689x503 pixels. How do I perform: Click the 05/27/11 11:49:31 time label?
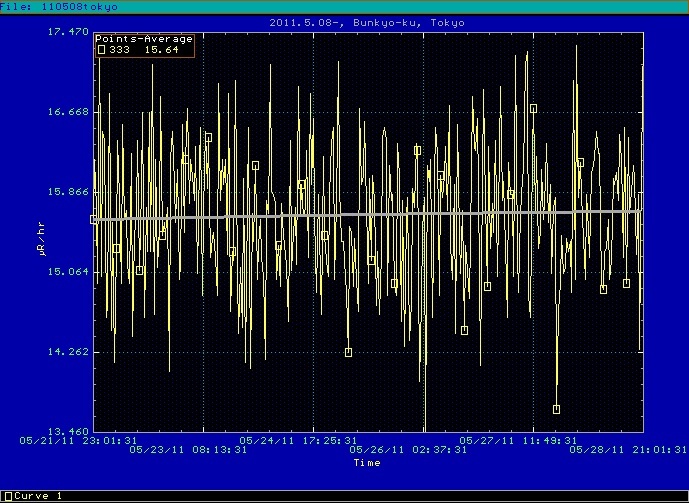coord(518,439)
